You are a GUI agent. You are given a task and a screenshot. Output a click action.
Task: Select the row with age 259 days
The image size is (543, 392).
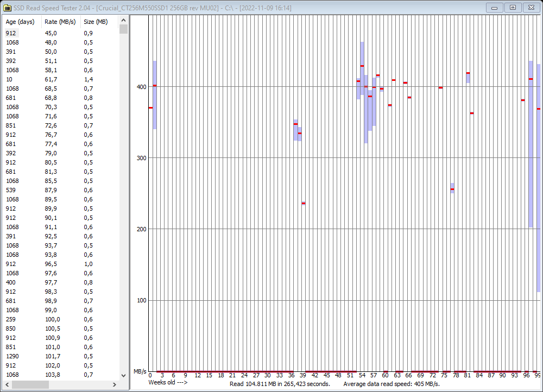[x=61, y=319]
